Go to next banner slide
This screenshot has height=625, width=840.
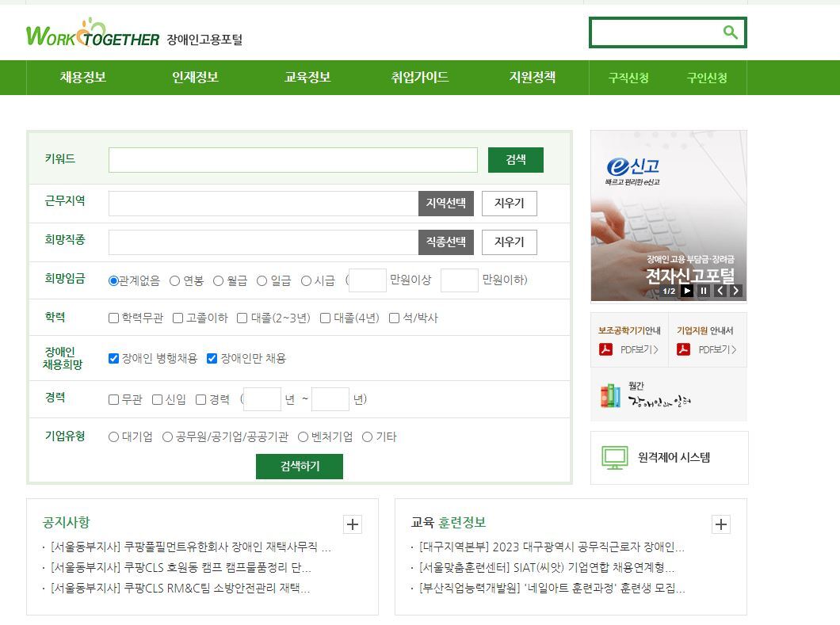coord(736,291)
